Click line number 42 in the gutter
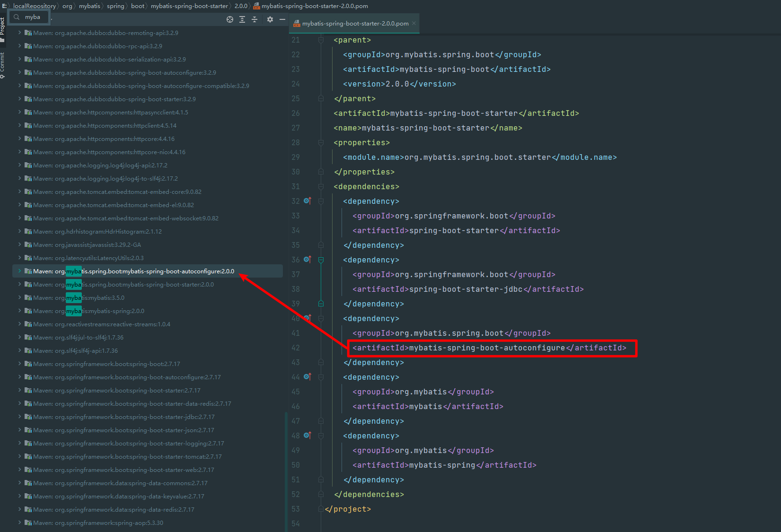The image size is (781, 532). pos(296,348)
